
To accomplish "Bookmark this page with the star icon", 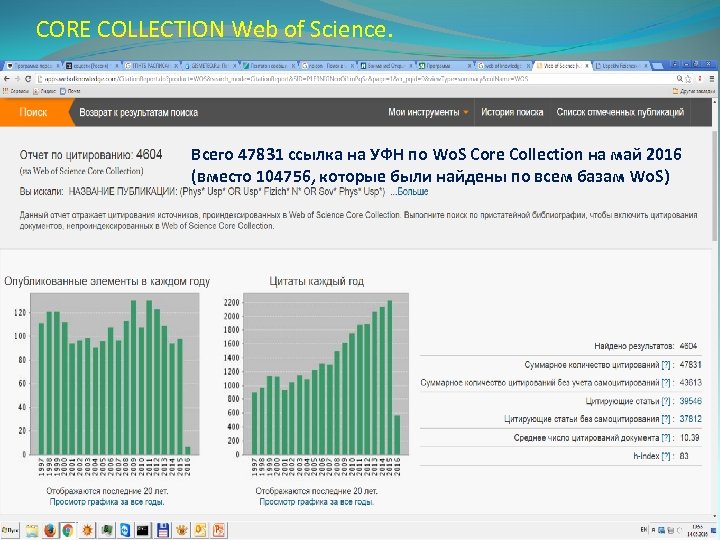I will click(688, 79).
